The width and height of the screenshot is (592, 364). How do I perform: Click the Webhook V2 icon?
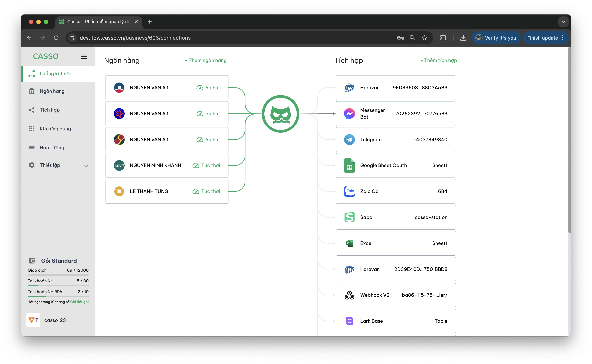pyautogui.click(x=349, y=295)
